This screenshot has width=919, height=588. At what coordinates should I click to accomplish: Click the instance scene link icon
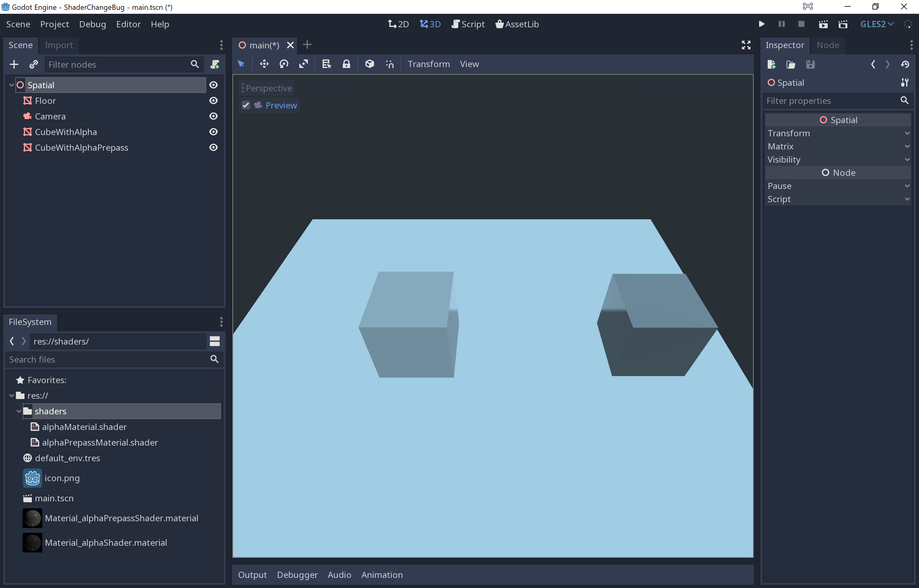[x=34, y=64]
